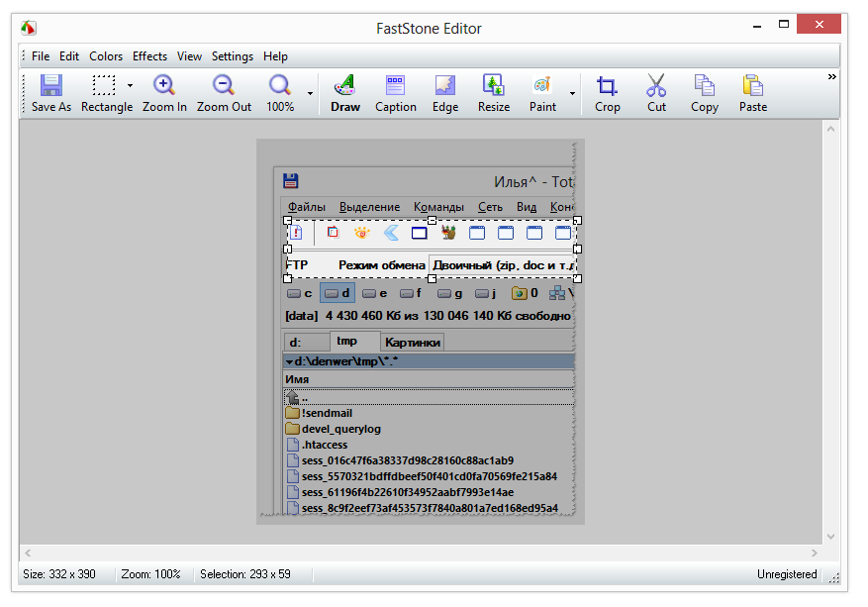This screenshot has width=868, height=607.
Task: Set zoom with the 100% icon
Action: coord(280,94)
